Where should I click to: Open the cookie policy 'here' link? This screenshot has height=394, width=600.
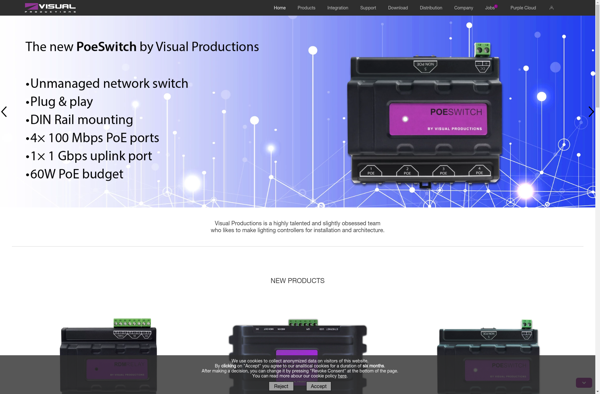(x=342, y=376)
